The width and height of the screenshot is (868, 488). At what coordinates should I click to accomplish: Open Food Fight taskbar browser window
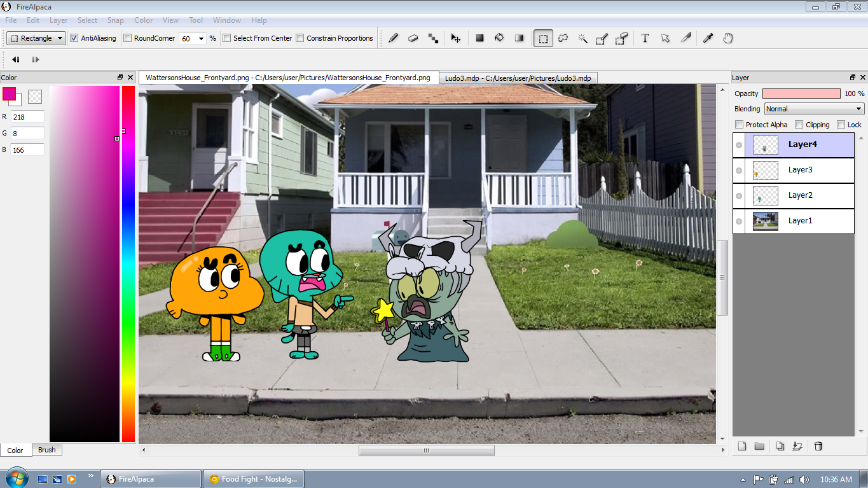[x=253, y=479]
